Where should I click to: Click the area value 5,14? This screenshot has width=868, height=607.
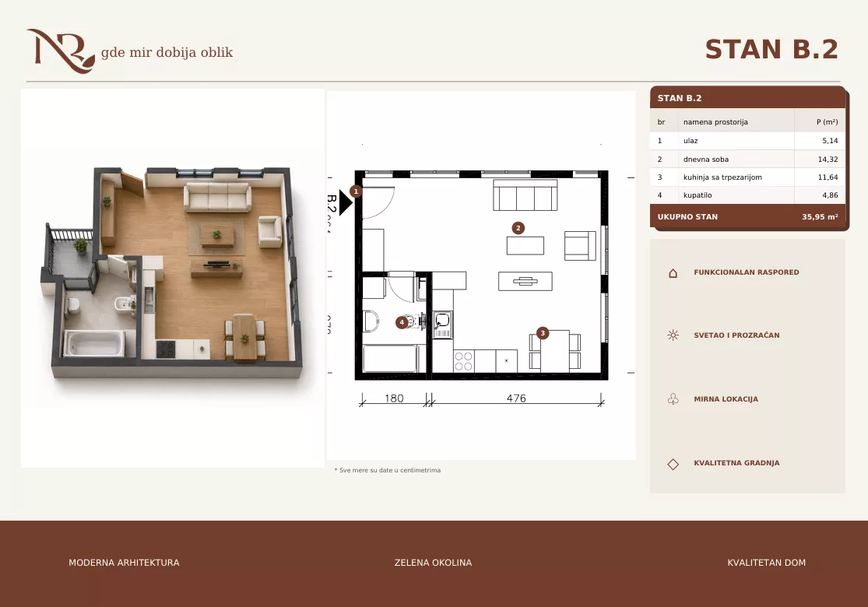pyautogui.click(x=830, y=141)
